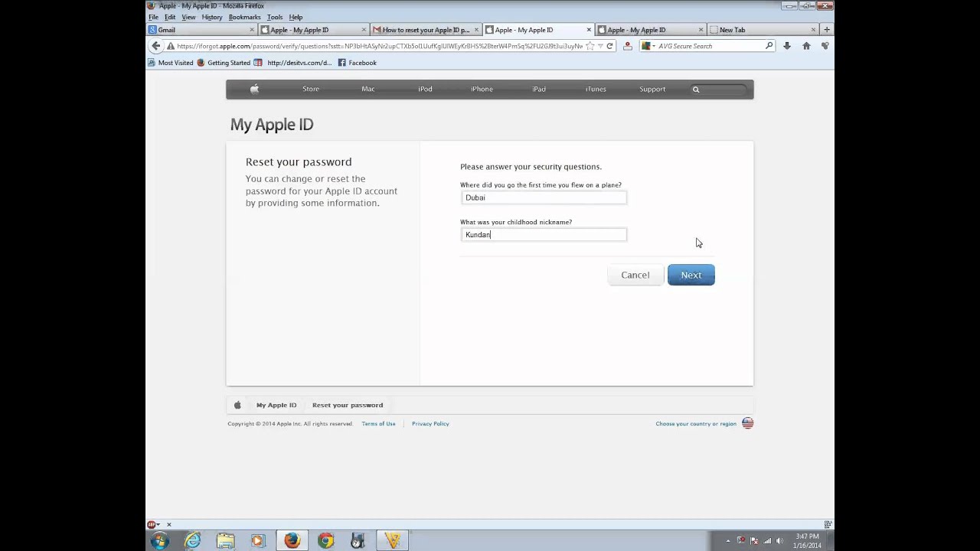The image size is (980, 551).
Task: Click the My Apple ID breadcrumb link
Action: pos(276,405)
